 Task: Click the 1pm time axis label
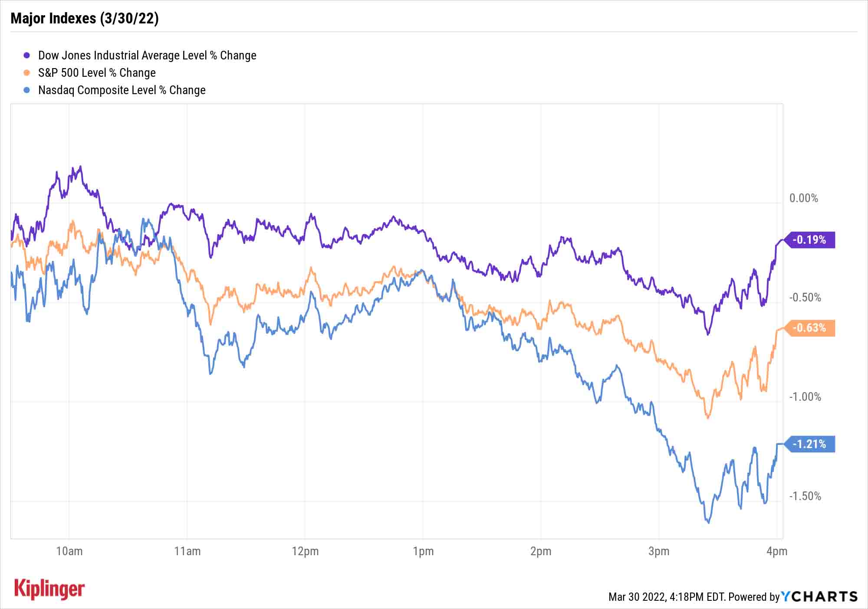point(423,551)
